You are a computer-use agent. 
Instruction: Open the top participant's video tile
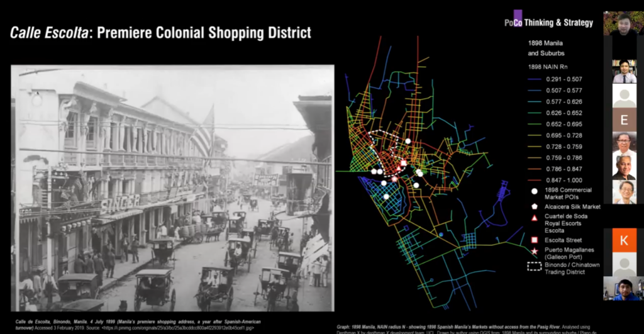pos(624,23)
